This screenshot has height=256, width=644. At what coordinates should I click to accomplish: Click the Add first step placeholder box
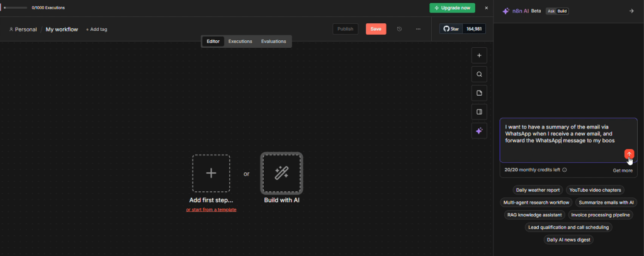coord(211,173)
